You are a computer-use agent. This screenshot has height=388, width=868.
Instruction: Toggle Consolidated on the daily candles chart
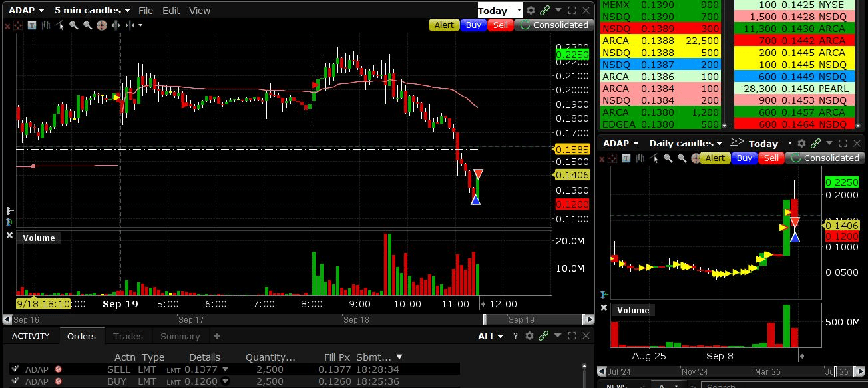pyautogui.click(x=825, y=158)
